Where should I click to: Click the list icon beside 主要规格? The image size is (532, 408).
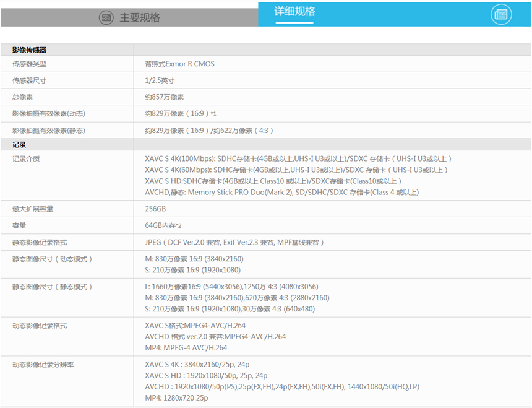(106, 18)
